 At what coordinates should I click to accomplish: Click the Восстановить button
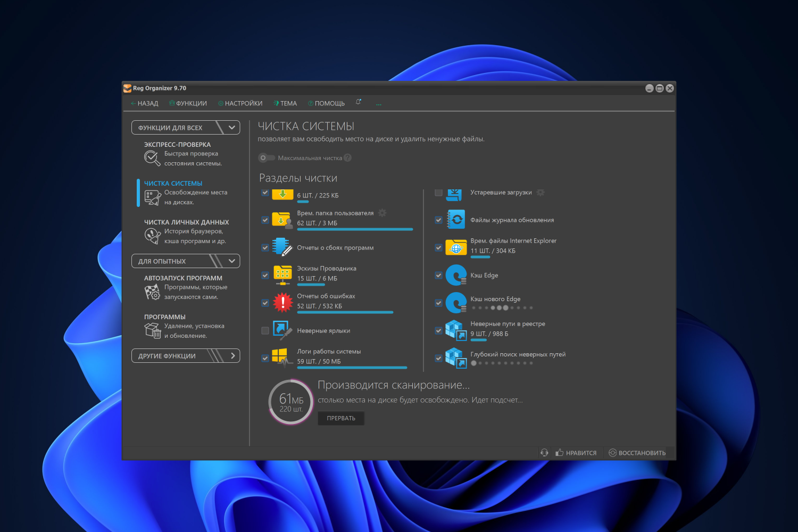(x=637, y=453)
